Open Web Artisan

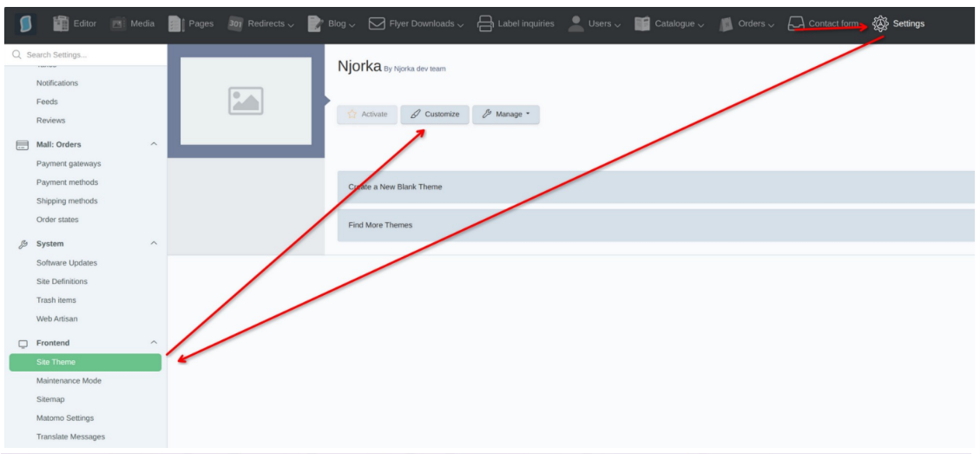pos(57,319)
